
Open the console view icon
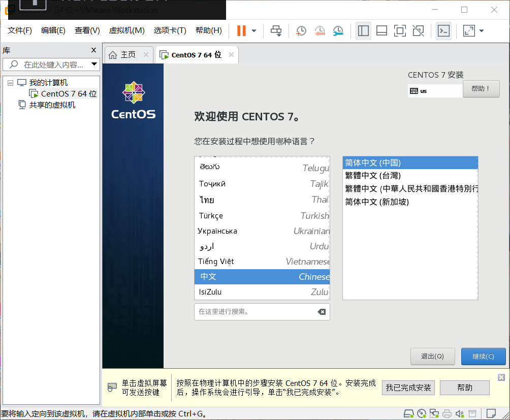point(443,31)
